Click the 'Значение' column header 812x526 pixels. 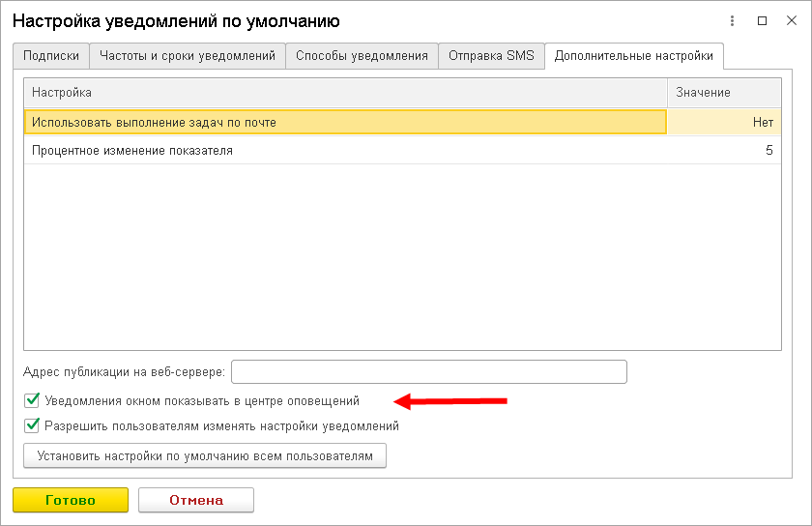click(723, 93)
